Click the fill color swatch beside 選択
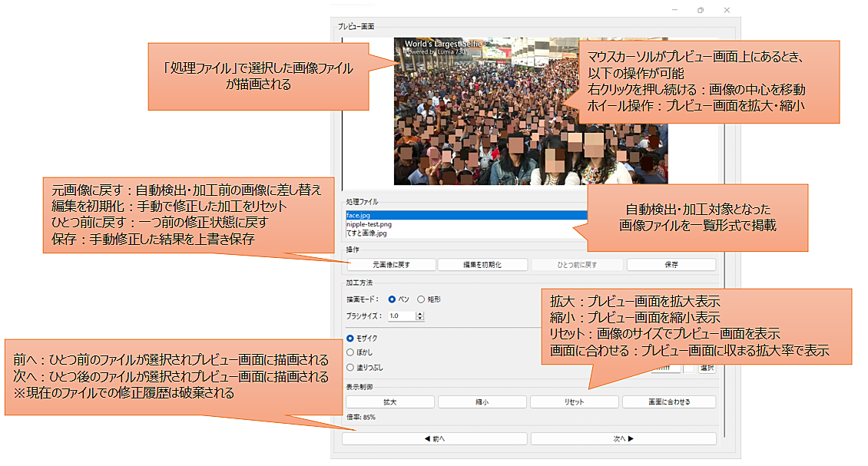This screenshot has width=868, height=466. click(x=690, y=369)
